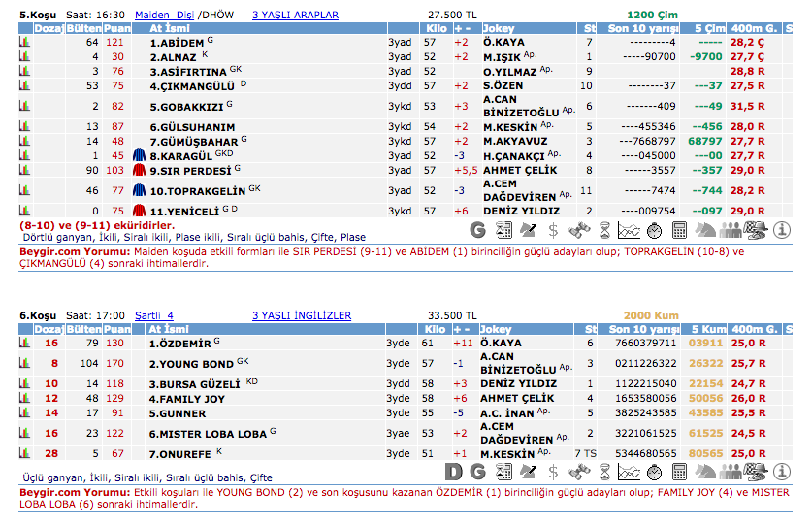Click the D icon below race 6
Screen dimensions: 812x526
coord(453,472)
